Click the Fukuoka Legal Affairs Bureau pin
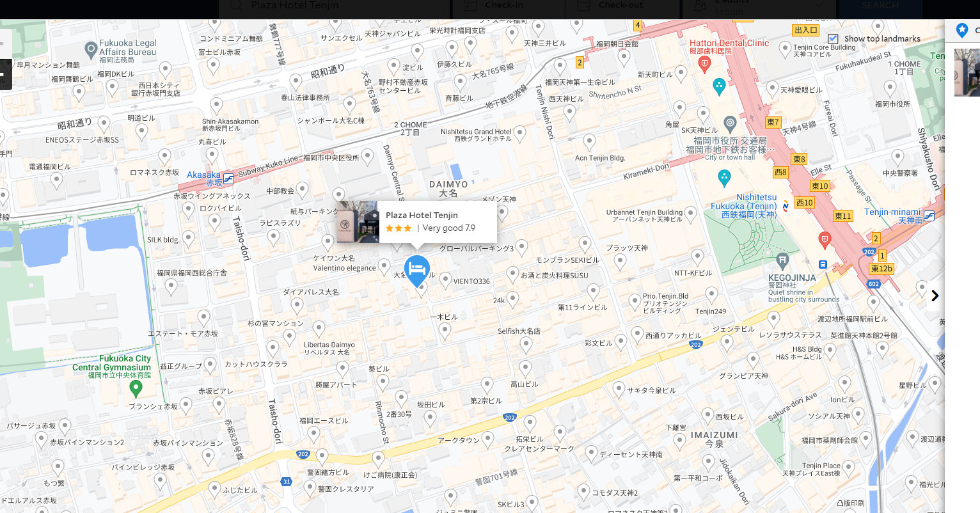The height and width of the screenshot is (513, 980). [91, 49]
